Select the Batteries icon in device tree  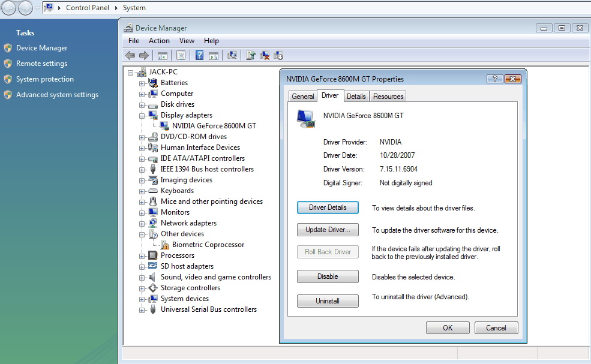click(152, 83)
